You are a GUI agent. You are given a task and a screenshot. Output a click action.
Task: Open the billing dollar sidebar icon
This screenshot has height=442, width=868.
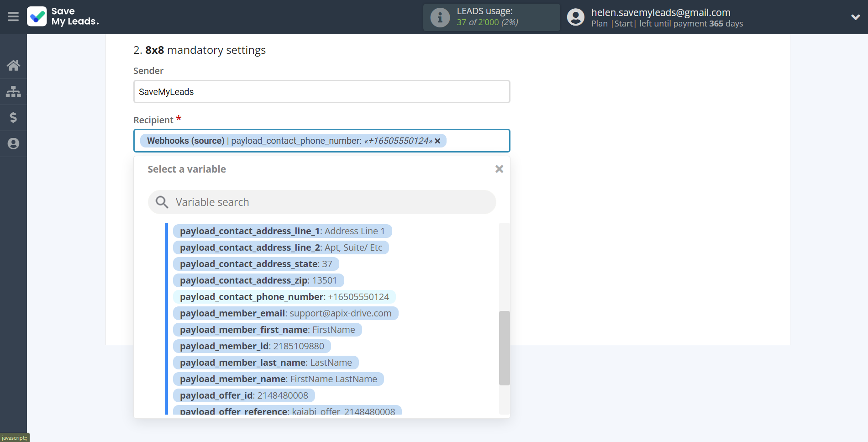point(13,118)
